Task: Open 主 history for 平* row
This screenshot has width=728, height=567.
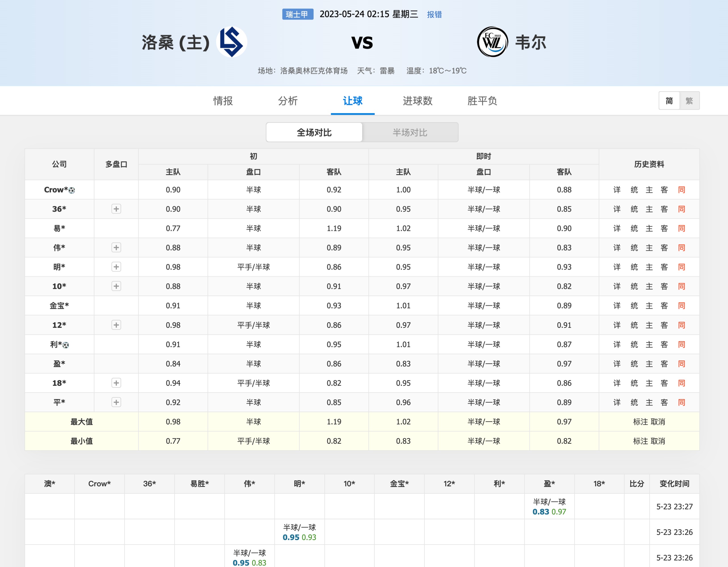Action: click(649, 402)
